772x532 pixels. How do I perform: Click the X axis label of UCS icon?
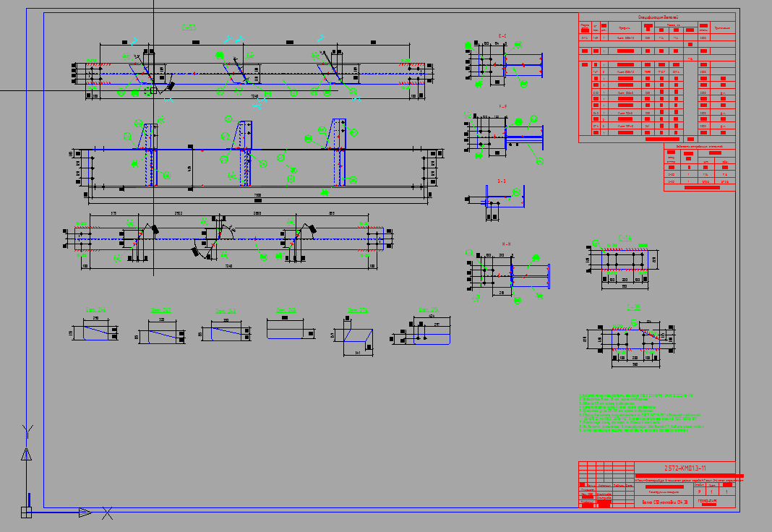coord(107,513)
